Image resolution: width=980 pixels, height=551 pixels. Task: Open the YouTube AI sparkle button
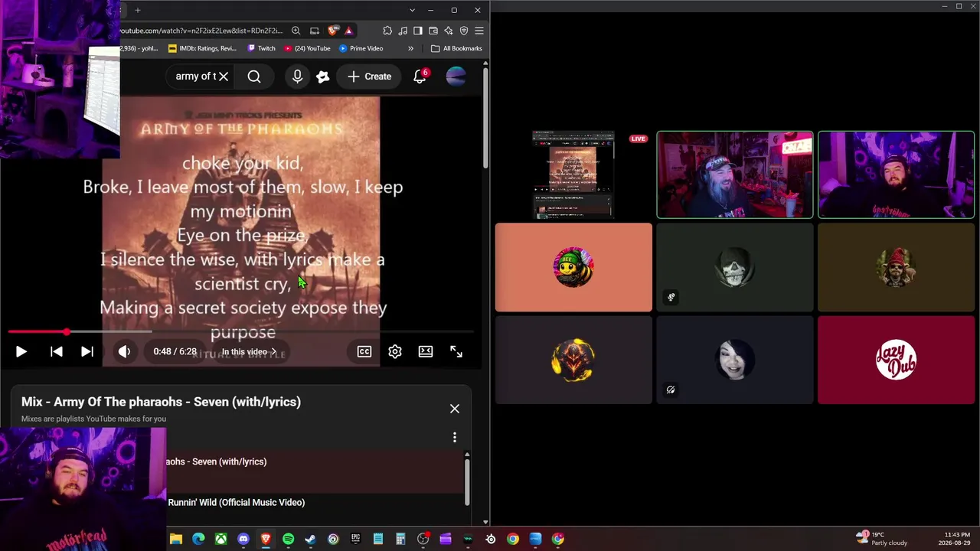pyautogui.click(x=323, y=77)
